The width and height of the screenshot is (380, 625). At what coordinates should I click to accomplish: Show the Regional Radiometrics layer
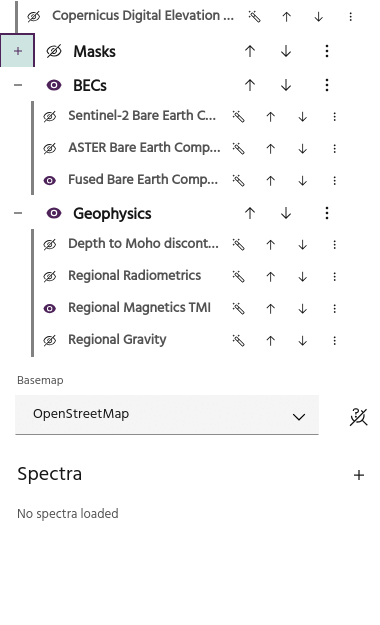click(50, 276)
